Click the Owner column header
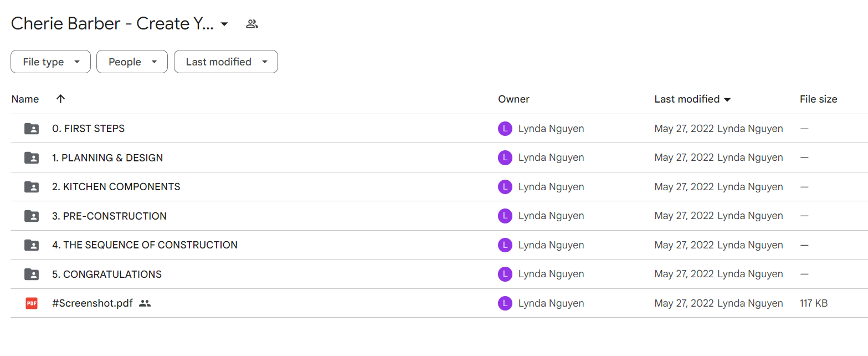The image size is (868, 356). pyautogui.click(x=513, y=99)
